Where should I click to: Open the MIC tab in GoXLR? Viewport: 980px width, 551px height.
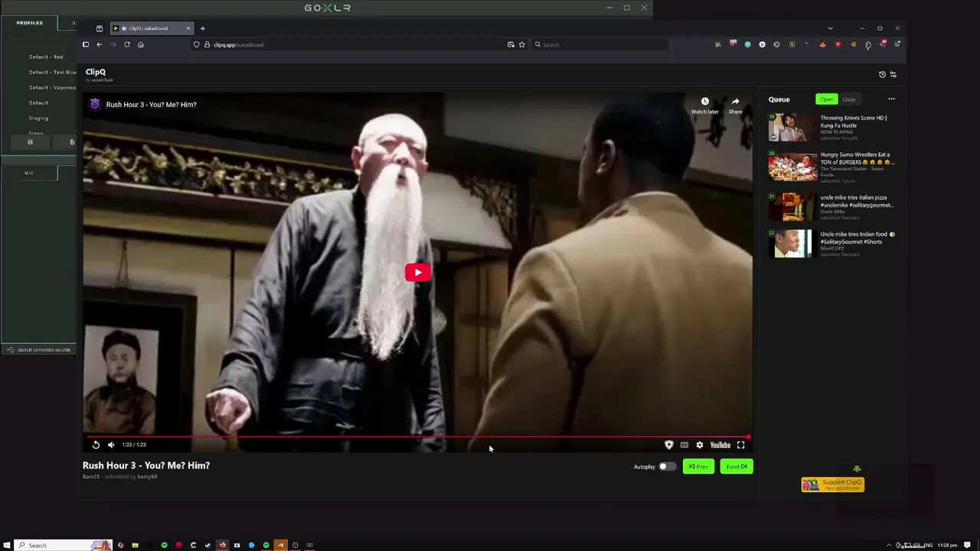[x=29, y=173]
